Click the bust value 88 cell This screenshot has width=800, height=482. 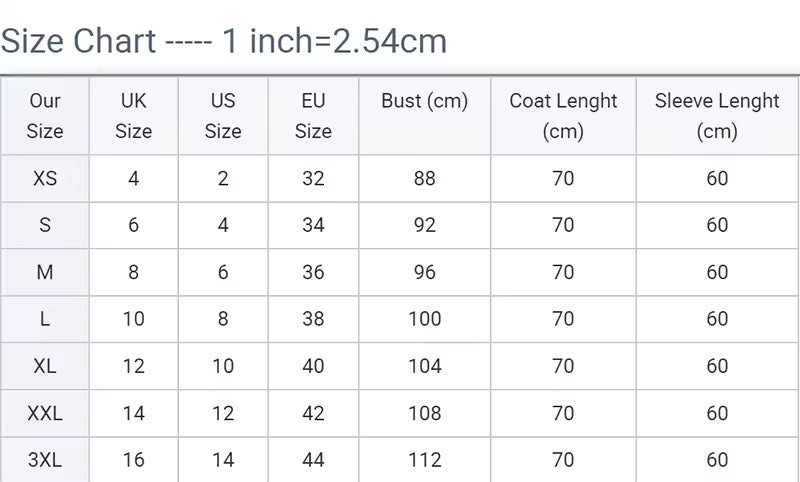pyautogui.click(x=424, y=179)
